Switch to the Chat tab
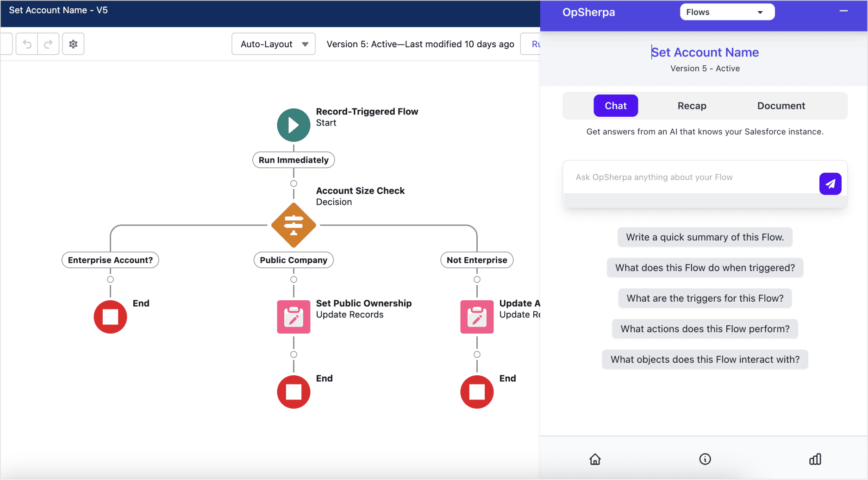The width and height of the screenshot is (868, 480). coord(616,106)
